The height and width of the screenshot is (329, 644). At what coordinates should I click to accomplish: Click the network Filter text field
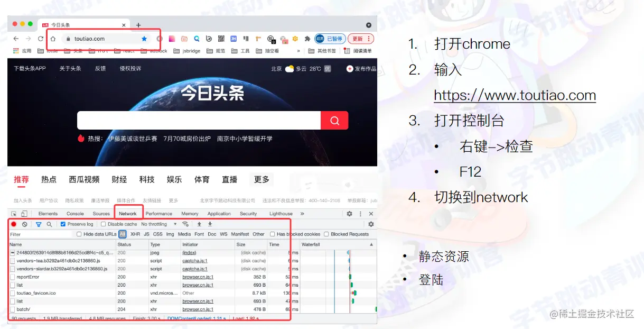coord(41,234)
